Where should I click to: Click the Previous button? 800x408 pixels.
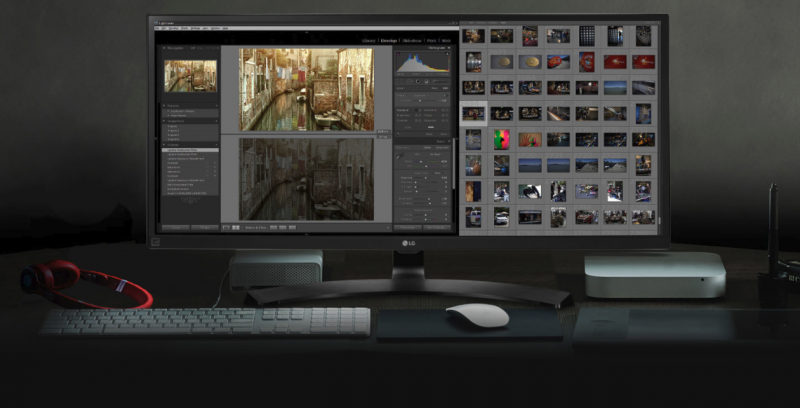click(x=408, y=227)
